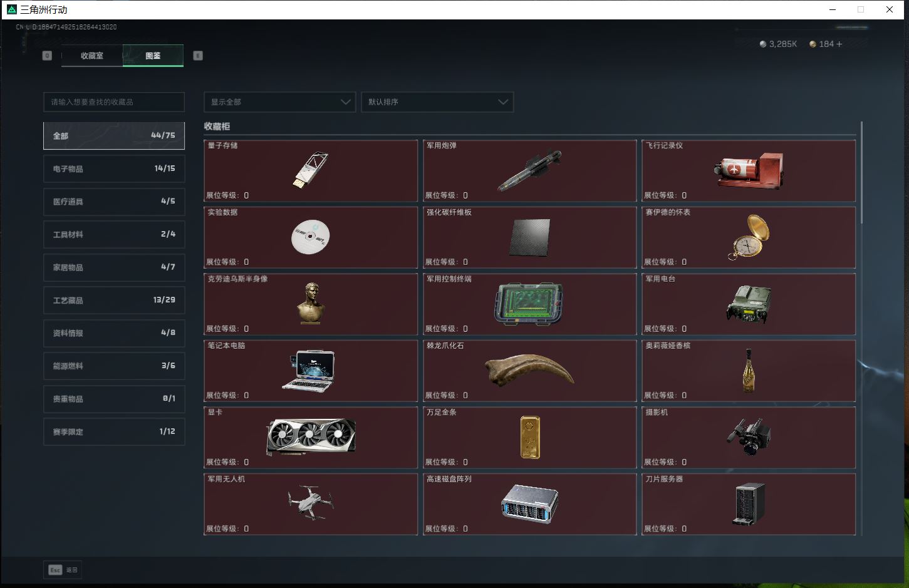The image size is (909, 588).
Task: Click the 克劳迪乌斯半身像 bust statue icon
Action: click(x=310, y=304)
